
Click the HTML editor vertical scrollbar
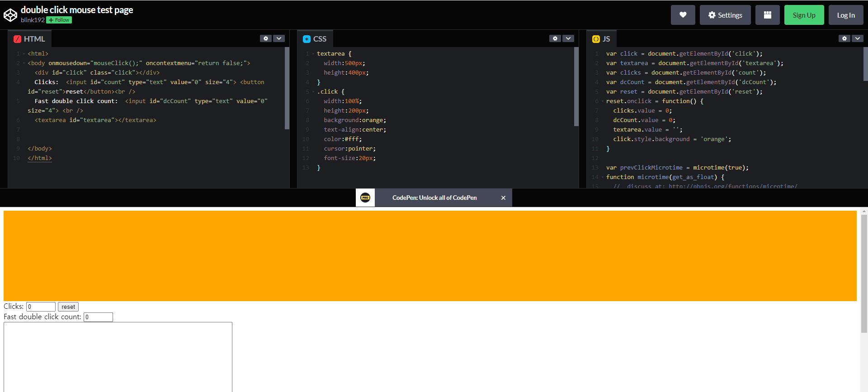point(287,88)
